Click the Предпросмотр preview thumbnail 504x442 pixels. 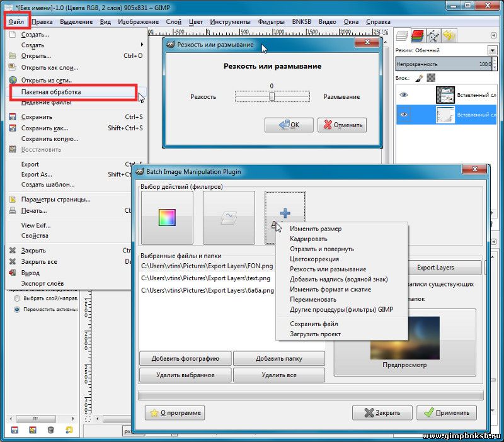coord(405,338)
